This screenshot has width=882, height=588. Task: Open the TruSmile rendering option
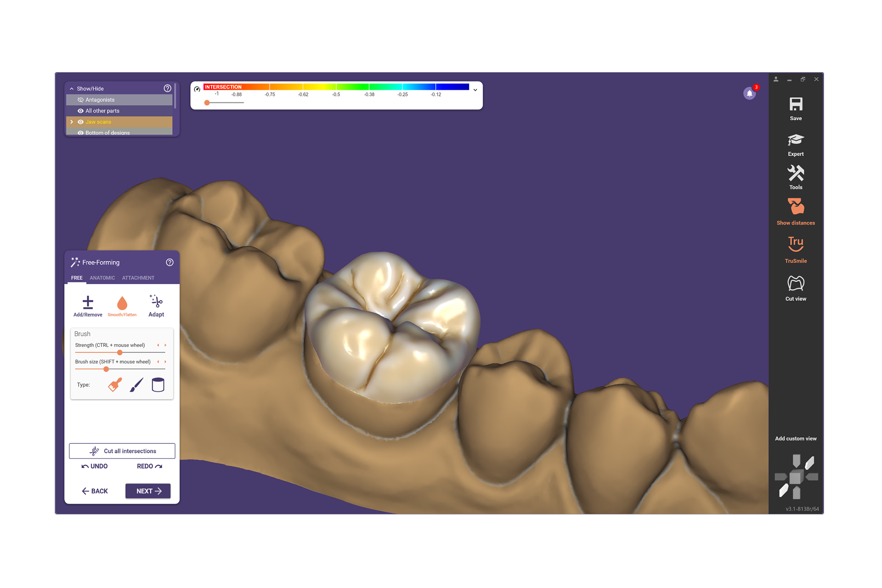point(796,244)
